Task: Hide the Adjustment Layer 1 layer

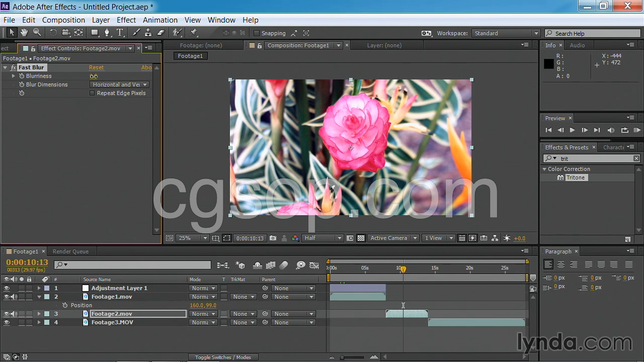Action: coord(7,288)
